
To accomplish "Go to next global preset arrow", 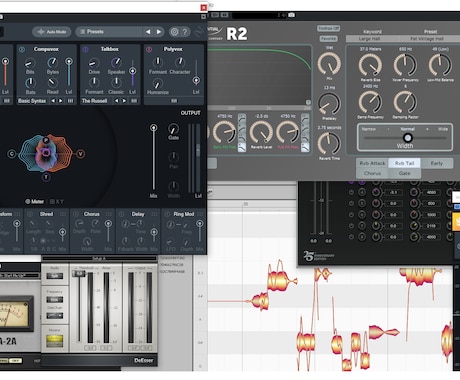I will pos(159,32).
